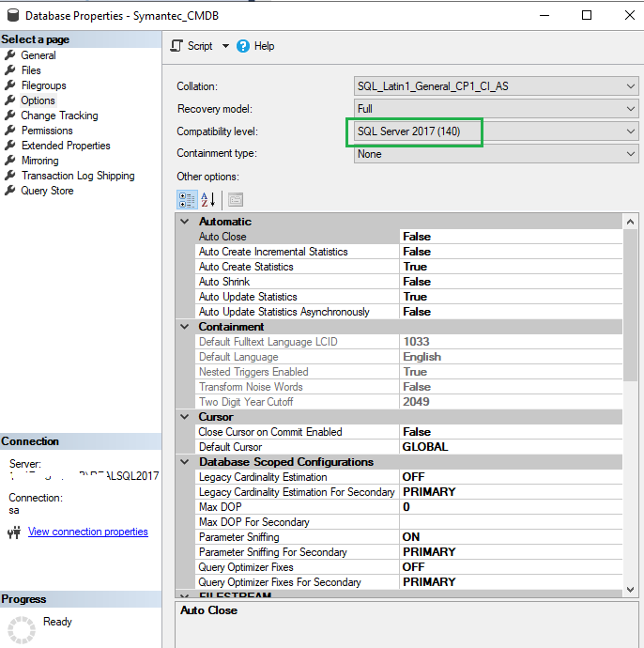Image resolution: width=644 pixels, height=648 pixels.
Task: Collapse Database Scoped Configurations category
Action: coord(185,462)
